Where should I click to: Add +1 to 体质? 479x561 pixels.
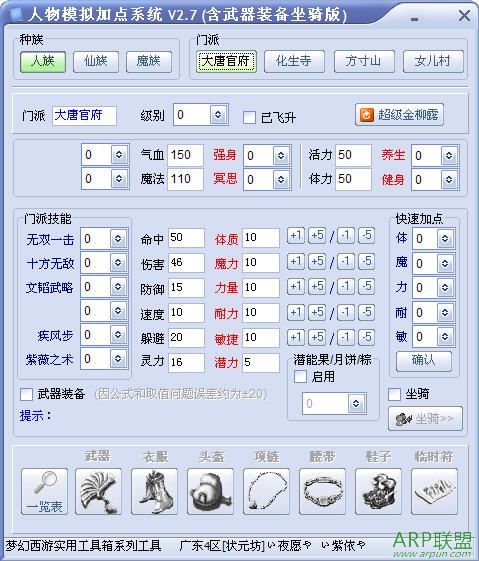tap(296, 236)
